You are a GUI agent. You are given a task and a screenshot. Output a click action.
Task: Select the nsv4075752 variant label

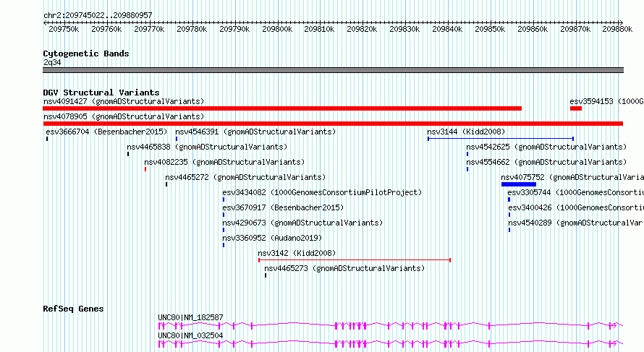click(572, 177)
